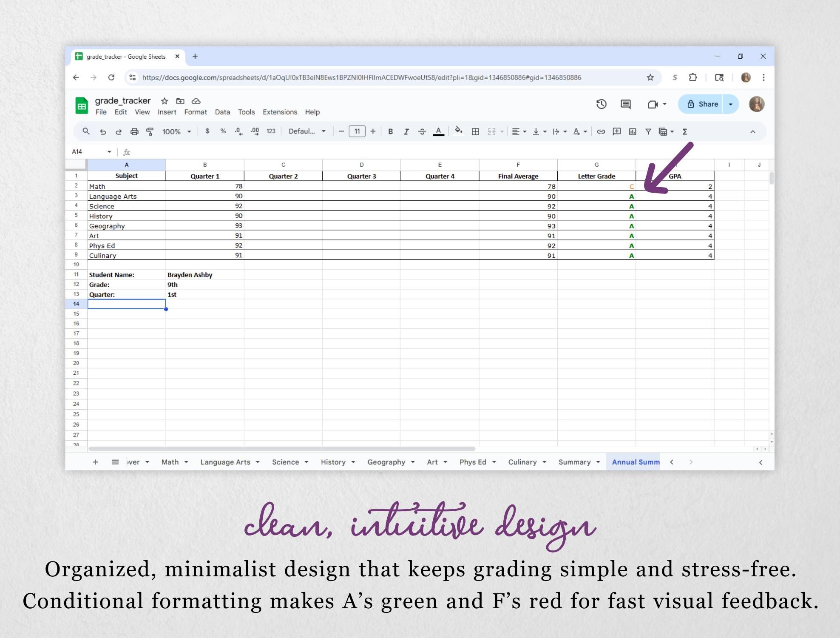Toggle bold formatting
The width and height of the screenshot is (840, 638).
[x=390, y=132]
